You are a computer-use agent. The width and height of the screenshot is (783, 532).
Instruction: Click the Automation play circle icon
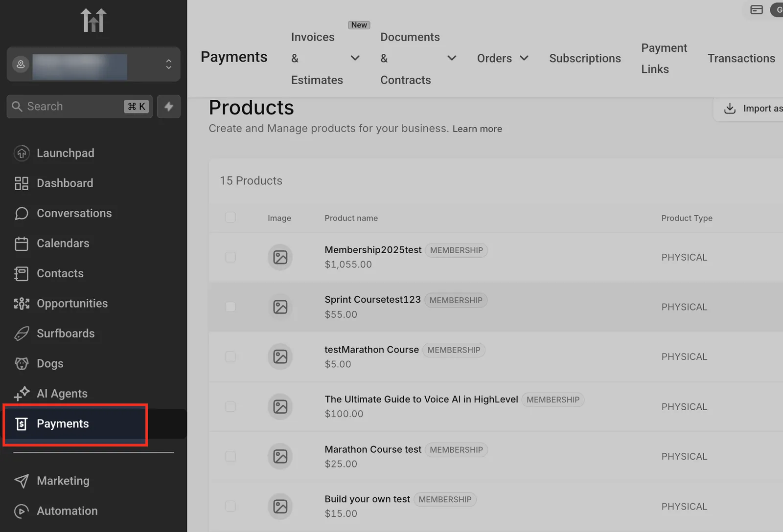(22, 511)
